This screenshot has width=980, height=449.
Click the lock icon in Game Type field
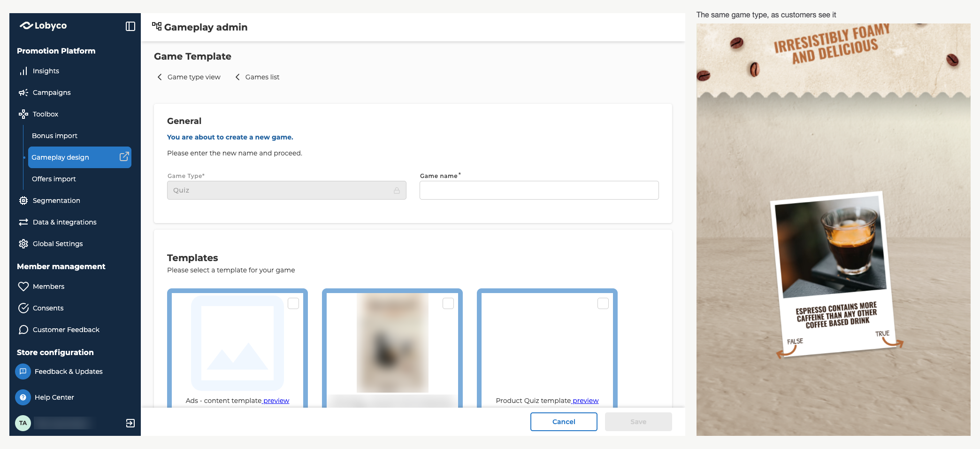(x=397, y=190)
